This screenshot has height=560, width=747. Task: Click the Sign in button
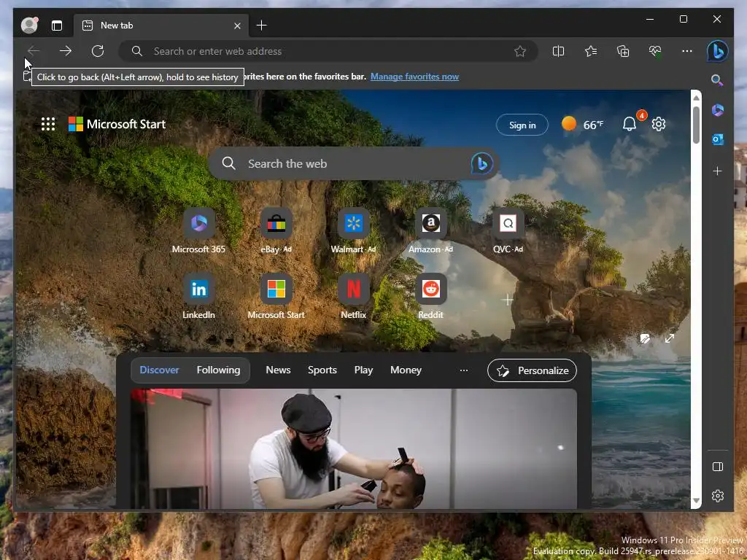pos(522,125)
